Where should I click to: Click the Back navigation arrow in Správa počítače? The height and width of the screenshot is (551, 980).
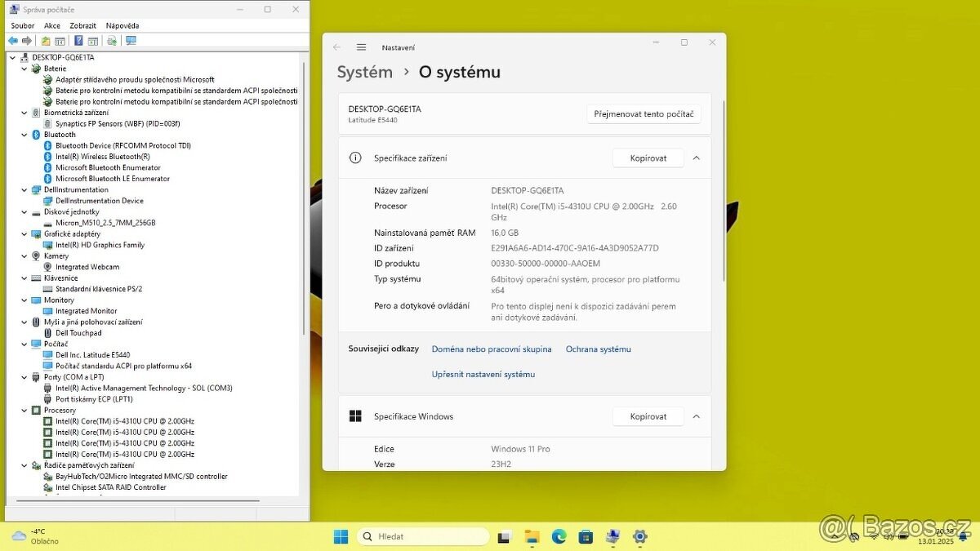pos(12,40)
